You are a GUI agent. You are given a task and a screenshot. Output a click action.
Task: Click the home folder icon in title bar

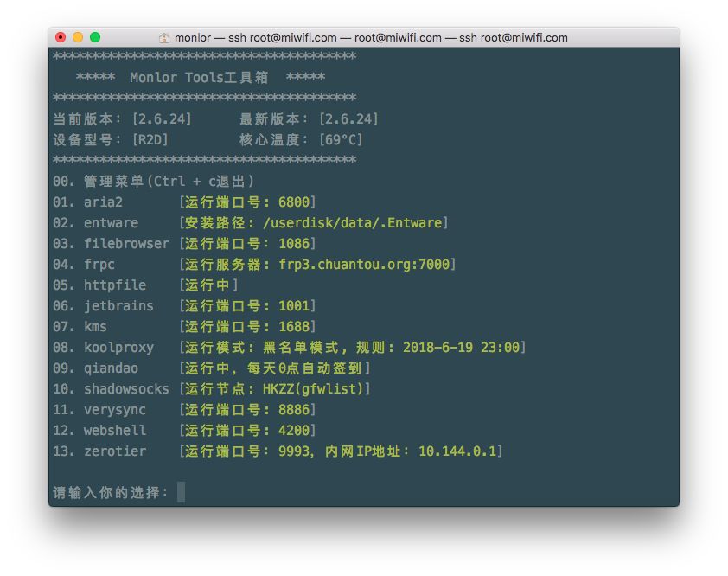click(164, 38)
